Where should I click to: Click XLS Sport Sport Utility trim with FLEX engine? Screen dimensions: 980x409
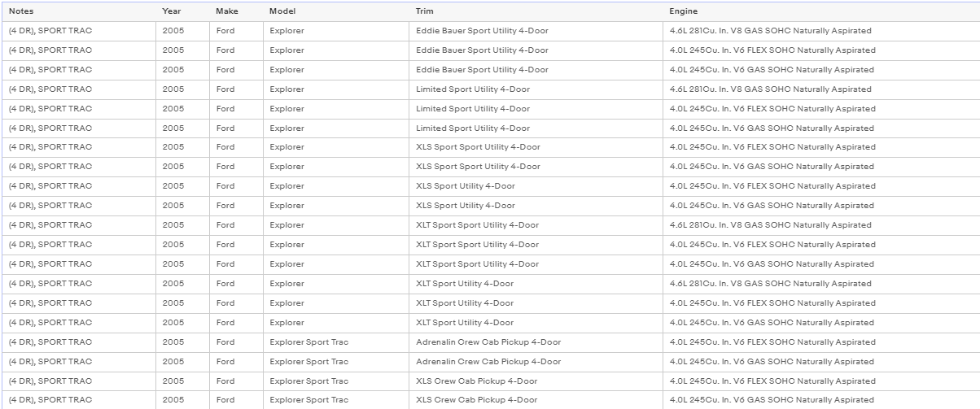coord(537,147)
